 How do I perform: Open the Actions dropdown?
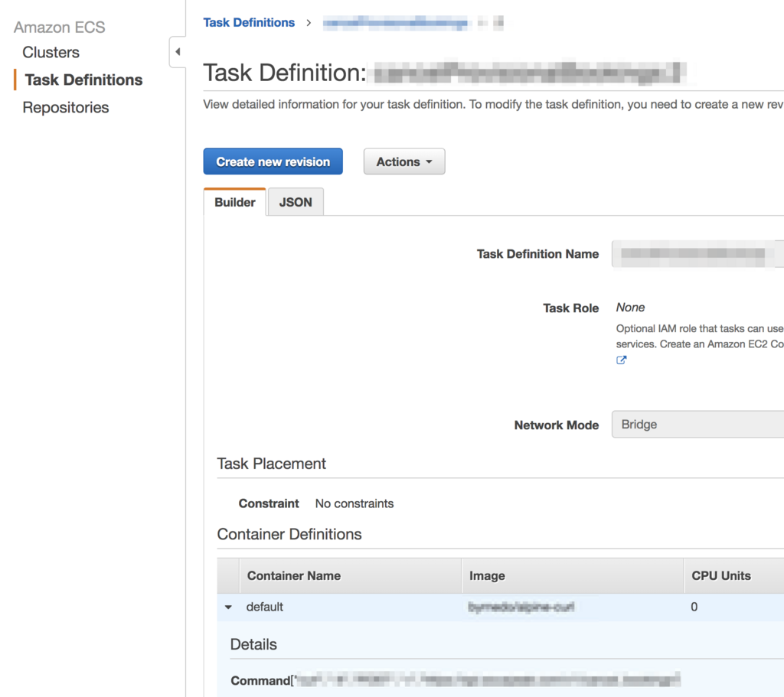403,161
